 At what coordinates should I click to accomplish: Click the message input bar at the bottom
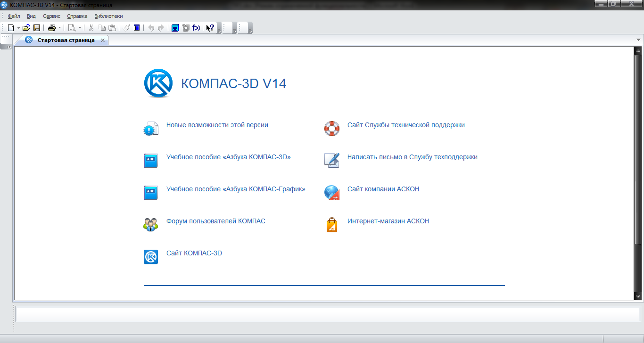click(328, 314)
